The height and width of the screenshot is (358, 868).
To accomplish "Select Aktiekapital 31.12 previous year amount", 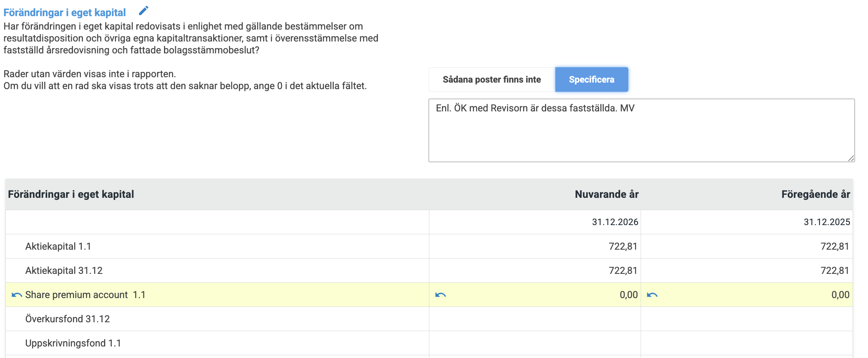I will point(834,270).
